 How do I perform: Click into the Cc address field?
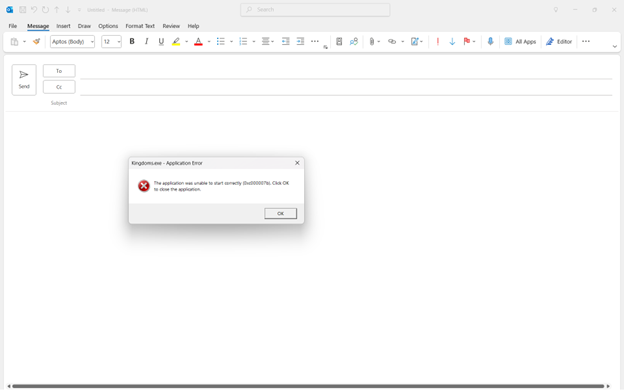tap(346, 88)
